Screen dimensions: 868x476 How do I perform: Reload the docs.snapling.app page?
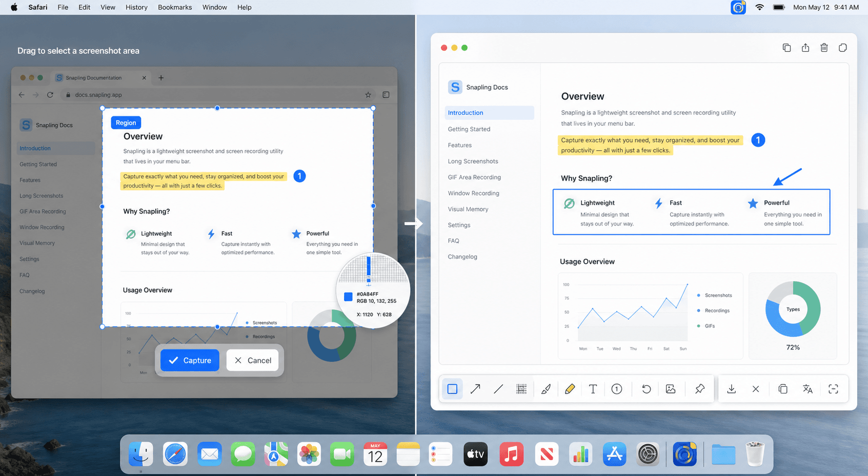[50, 95]
